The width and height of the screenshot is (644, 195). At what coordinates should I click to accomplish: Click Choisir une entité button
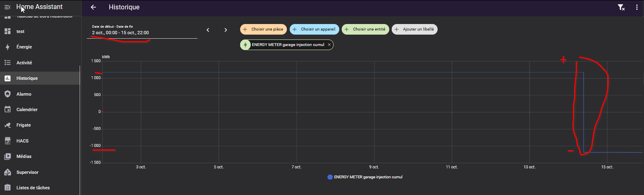point(365,29)
